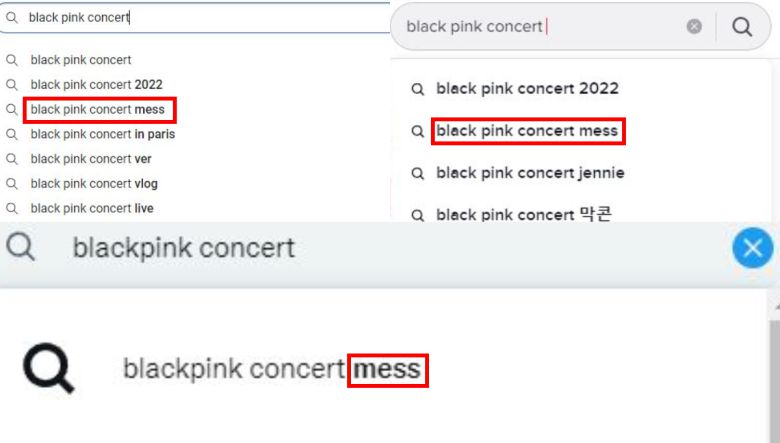Click the blue clear button beside blackpink concert
The width and height of the screenshot is (780, 443).
[752, 248]
